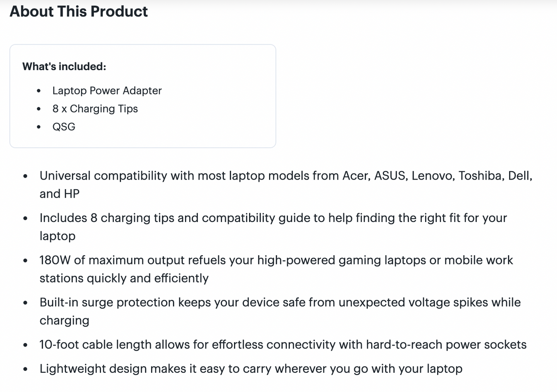Click the word Acer in compatibility text
The height and width of the screenshot is (392, 557).
(356, 176)
